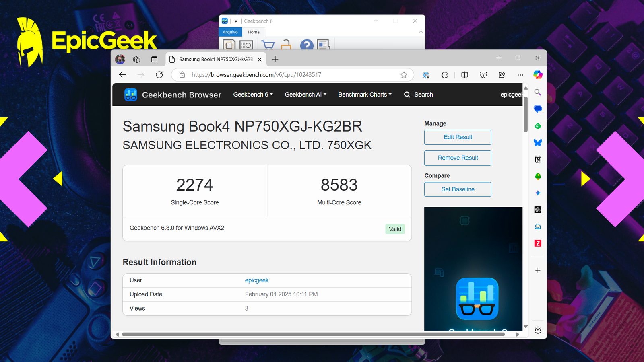Open browser Extensions via the puzzle icon
The width and height of the screenshot is (644, 362).
pos(444,75)
